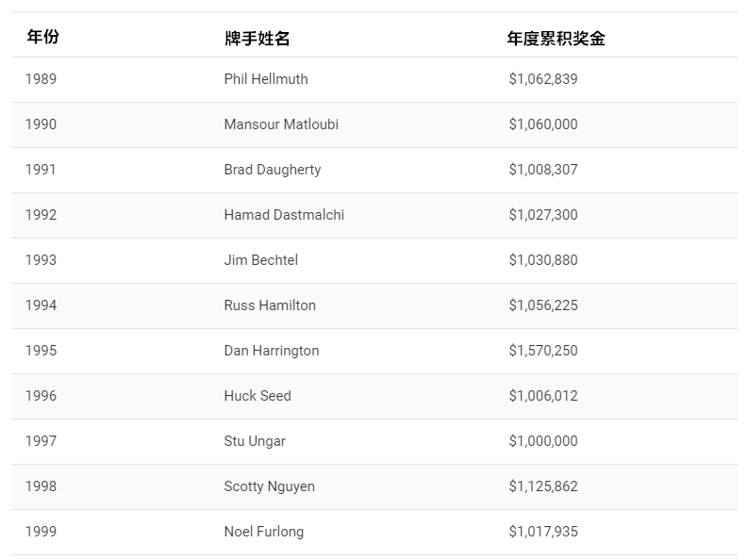Select Stu Ungar in the table

(255, 441)
